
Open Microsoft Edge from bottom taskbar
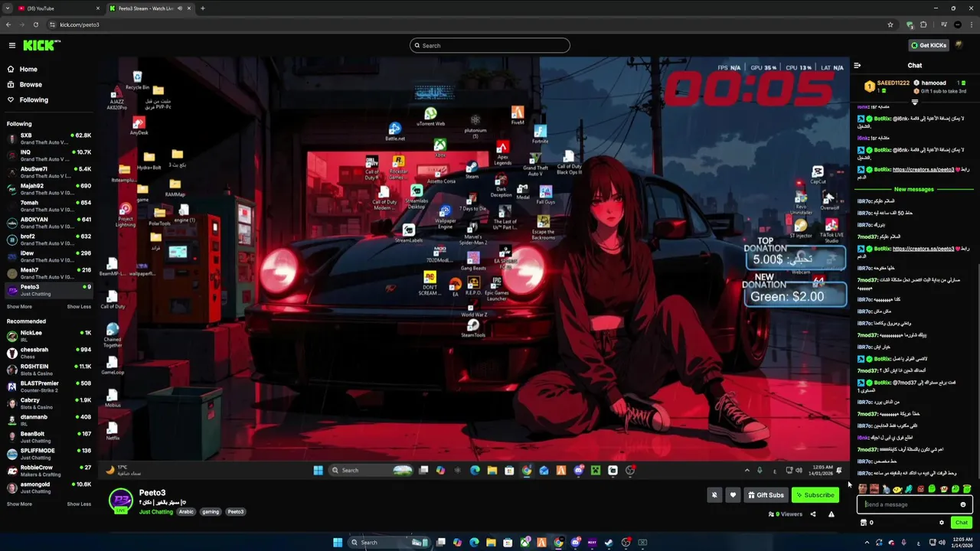tap(474, 543)
